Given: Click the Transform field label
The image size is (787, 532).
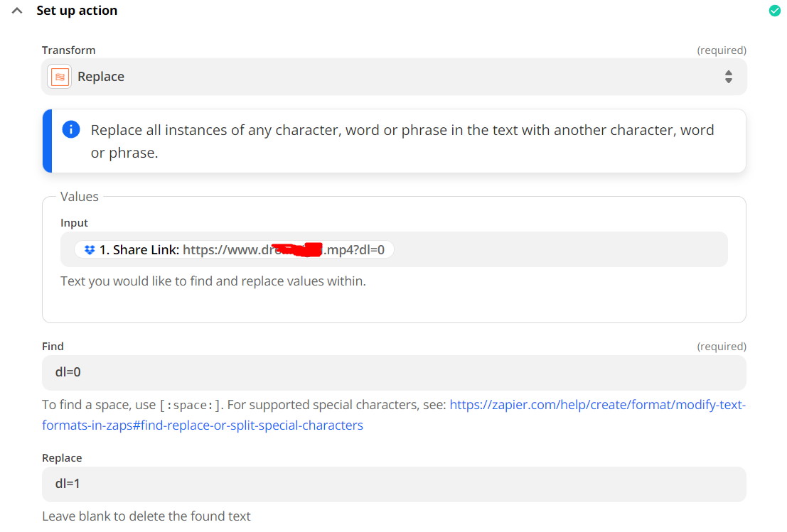Looking at the screenshot, I should [x=68, y=50].
